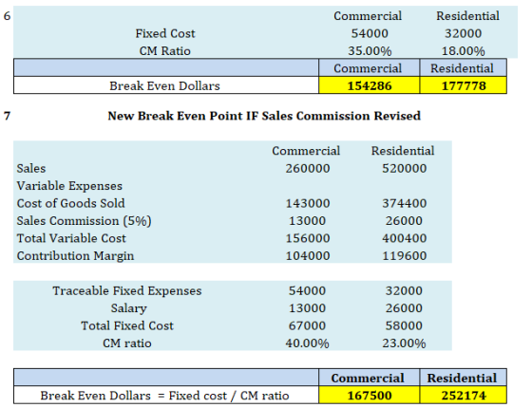Click the New Break Even Point heading
The width and height of the screenshot is (532, 408).
pos(264,116)
